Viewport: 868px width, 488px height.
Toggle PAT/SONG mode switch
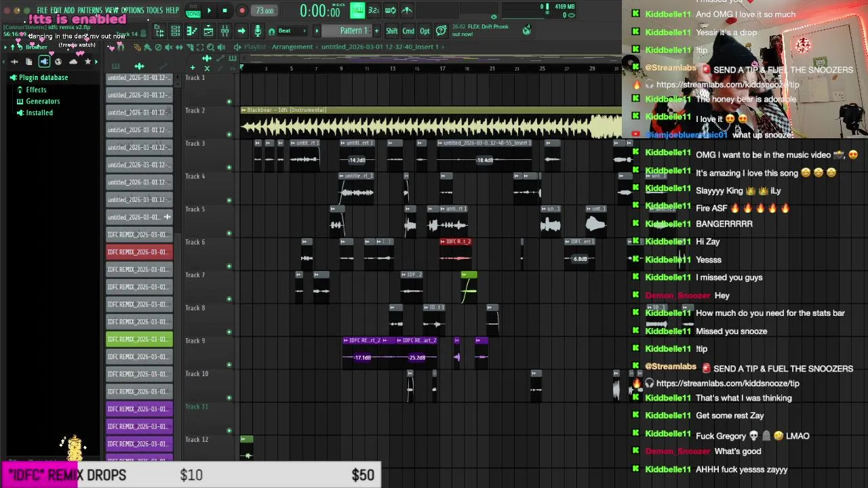(193, 11)
